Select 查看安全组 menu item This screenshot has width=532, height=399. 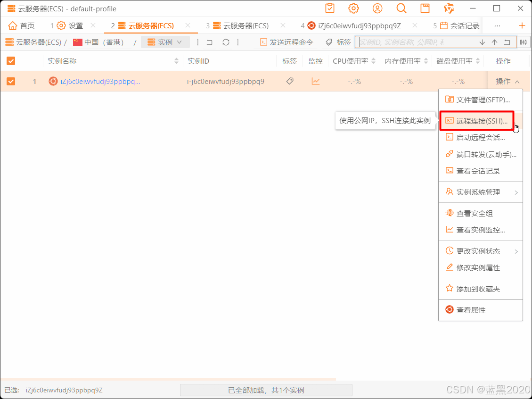(481, 213)
